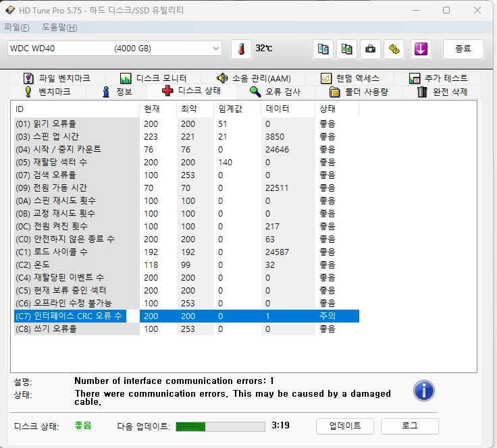This screenshot has height=448, width=497.
Task: Minimize the HD Tune Pro window
Action: point(416,10)
